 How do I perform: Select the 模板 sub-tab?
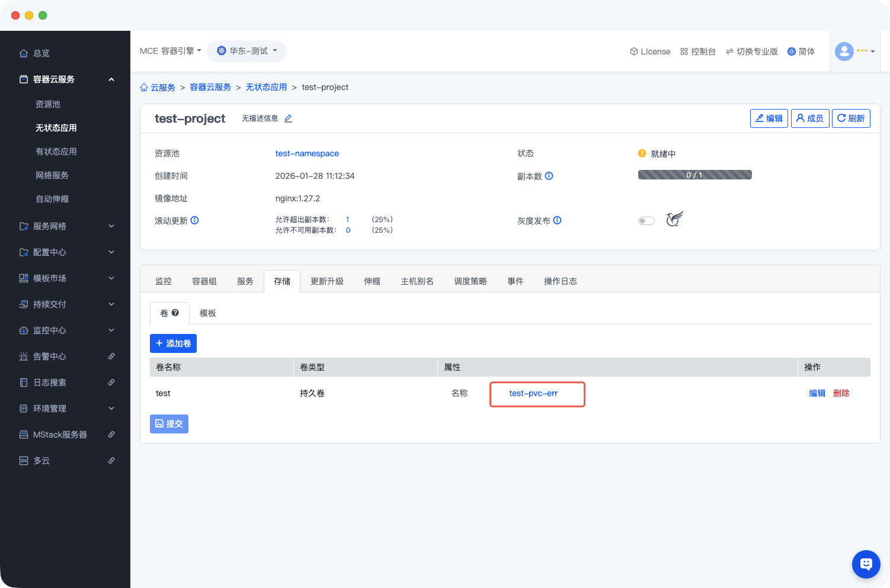tap(207, 313)
